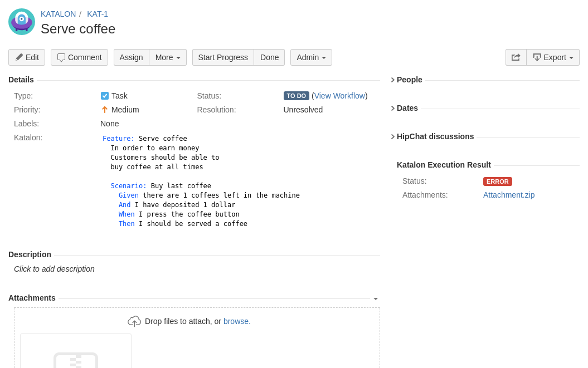Click the 'Scenario: Buy last coffee' line
This screenshot has height=368, width=588.
161,186
